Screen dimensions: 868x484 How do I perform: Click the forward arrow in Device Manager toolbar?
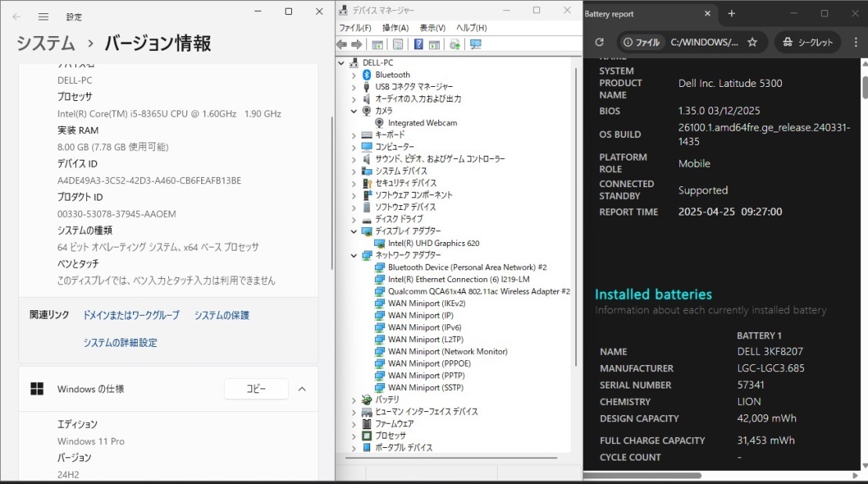point(357,45)
